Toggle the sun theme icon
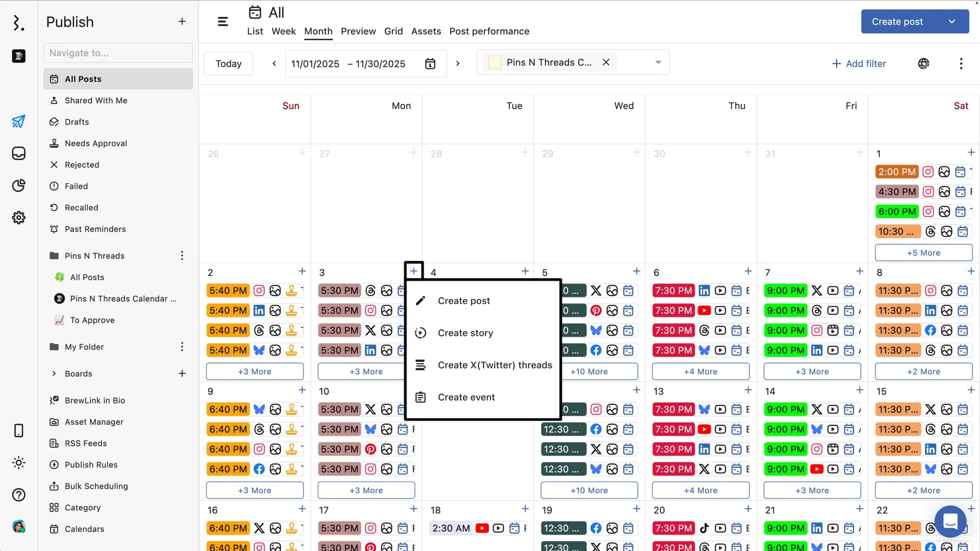980x551 pixels. tap(18, 463)
